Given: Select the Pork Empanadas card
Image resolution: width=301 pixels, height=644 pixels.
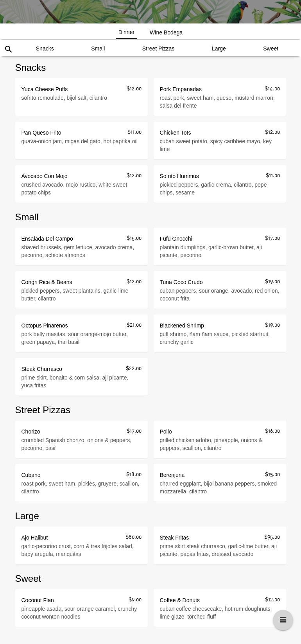Looking at the screenshot, I should [220, 97].
